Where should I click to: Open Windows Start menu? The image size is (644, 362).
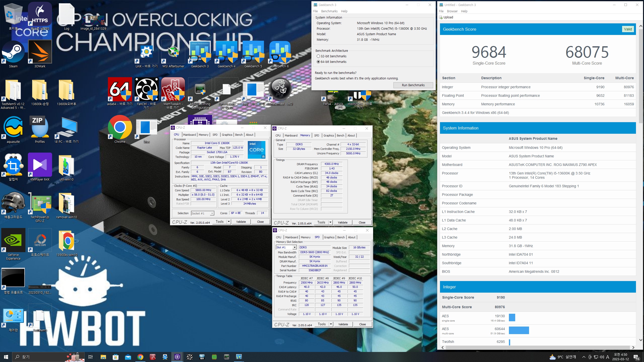[x=6, y=357]
